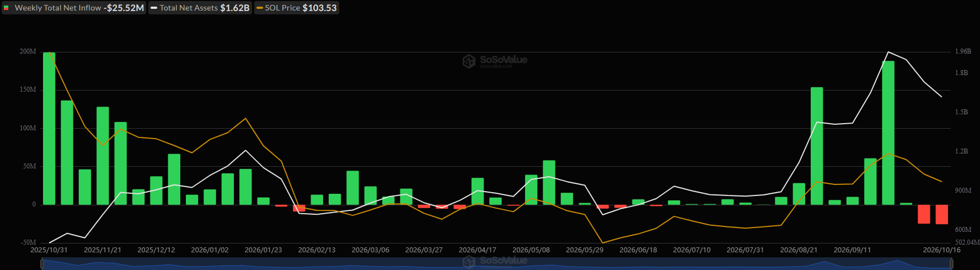Click the 2026/08/21 date axis label
This screenshot has width=980, height=270.
pos(799,250)
